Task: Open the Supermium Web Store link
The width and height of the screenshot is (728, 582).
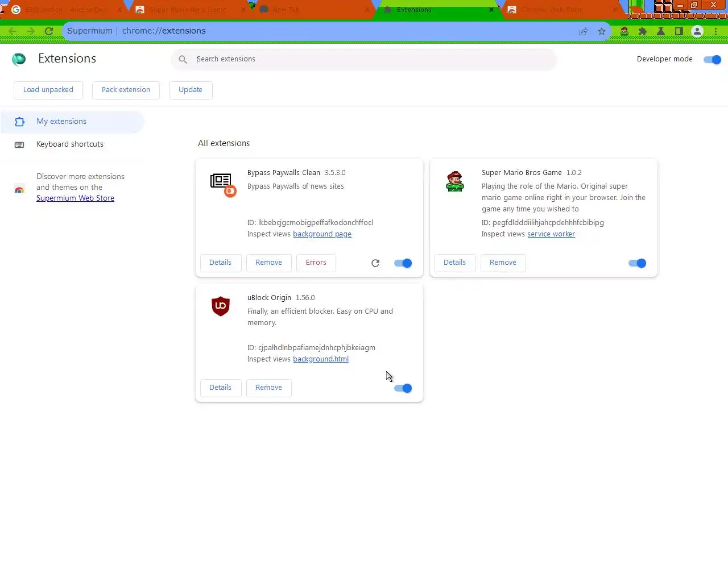Action: click(x=75, y=198)
